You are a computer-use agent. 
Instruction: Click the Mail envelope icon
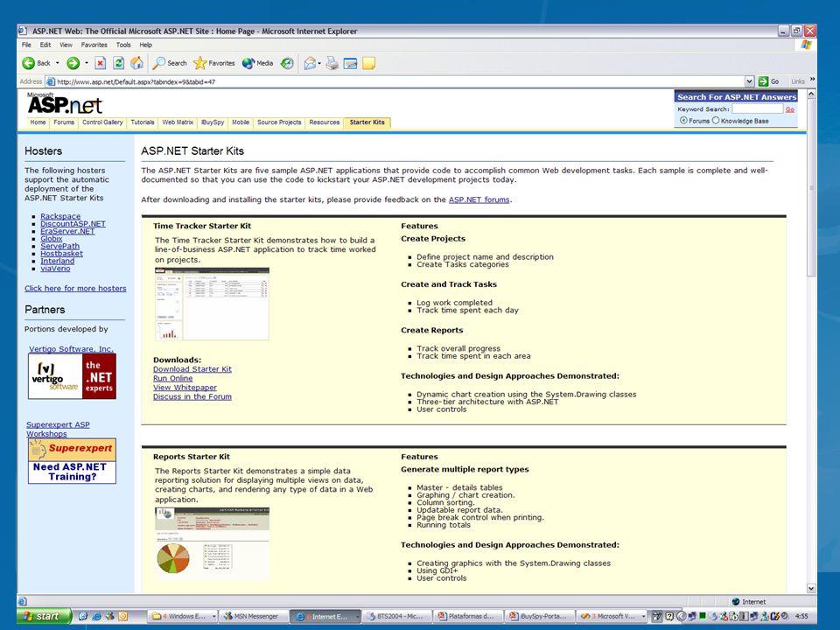(x=310, y=63)
